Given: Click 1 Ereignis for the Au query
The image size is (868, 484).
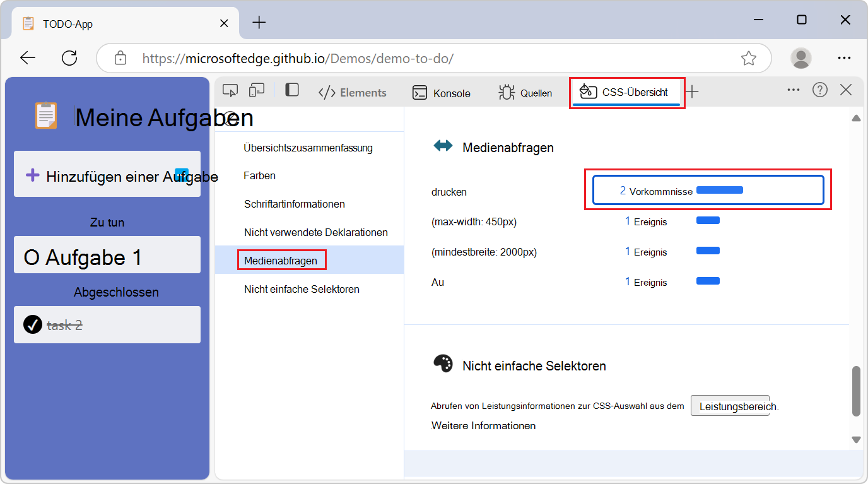Looking at the screenshot, I should (646, 282).
